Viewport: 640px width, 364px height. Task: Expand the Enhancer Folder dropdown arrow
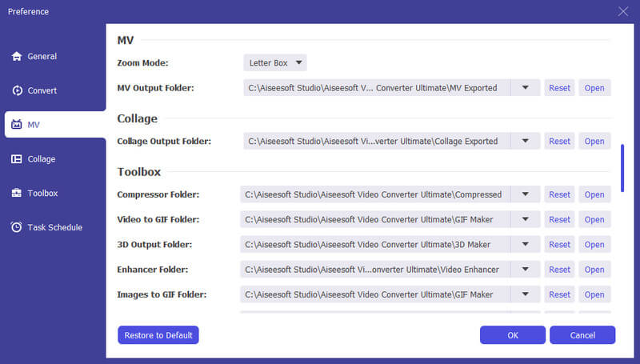pyautogui.click(x=526, y=270)
